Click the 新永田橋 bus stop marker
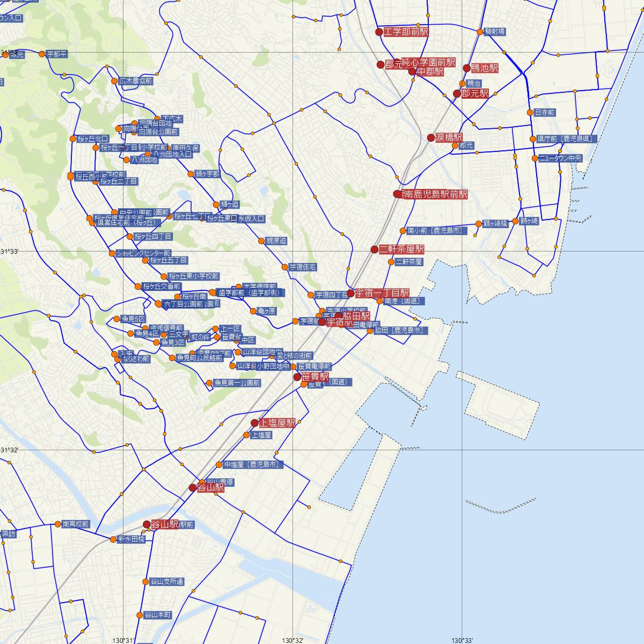 click(x=113, y=539)
